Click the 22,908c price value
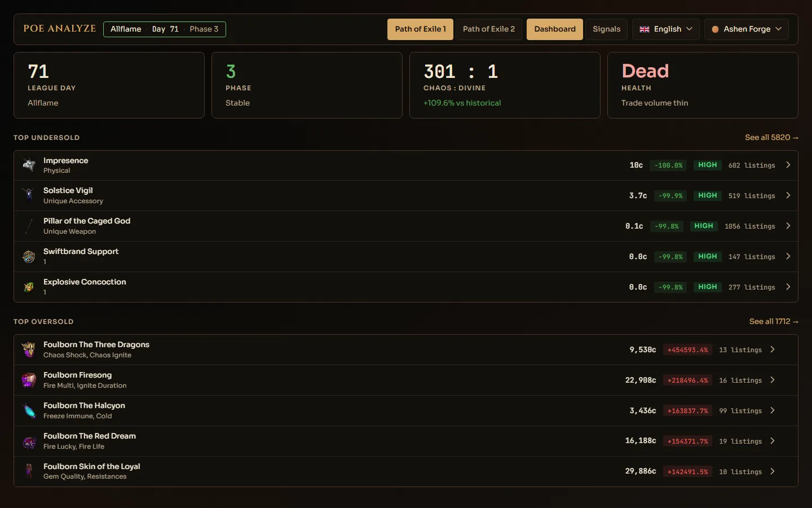 click(641, 380)
